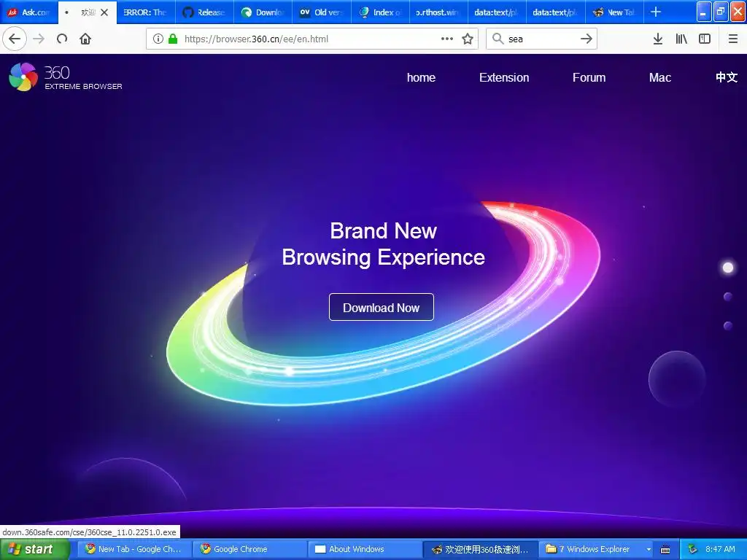
Task: Bookmark this page with the star
Action: tap(468, 39)
